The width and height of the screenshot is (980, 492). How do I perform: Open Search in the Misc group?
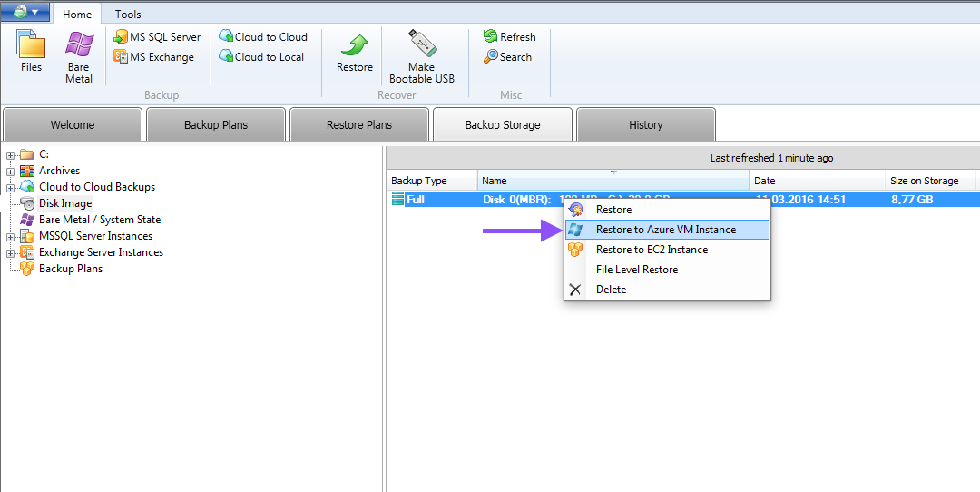click(507, 57)
